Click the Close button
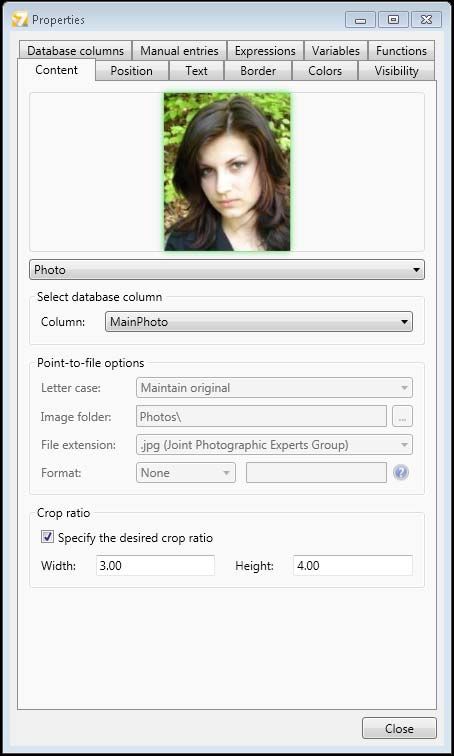The height and width of the screenshot is (756, 454). tap(399, 728)
